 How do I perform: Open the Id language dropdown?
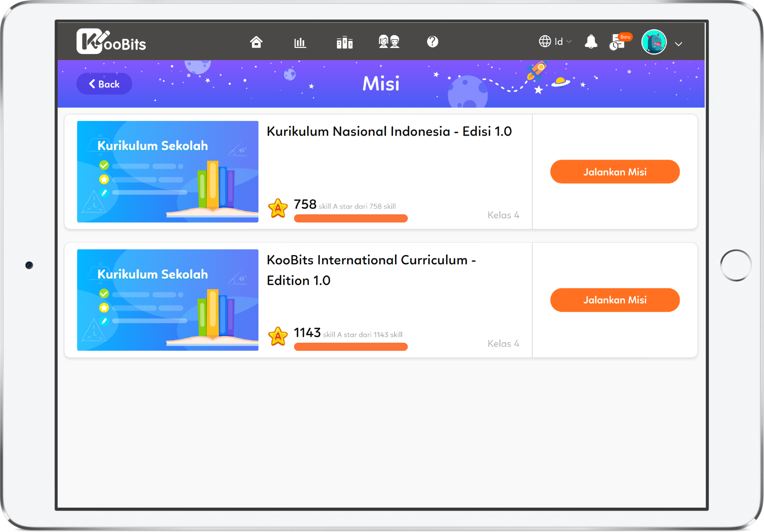pos(555,41)
